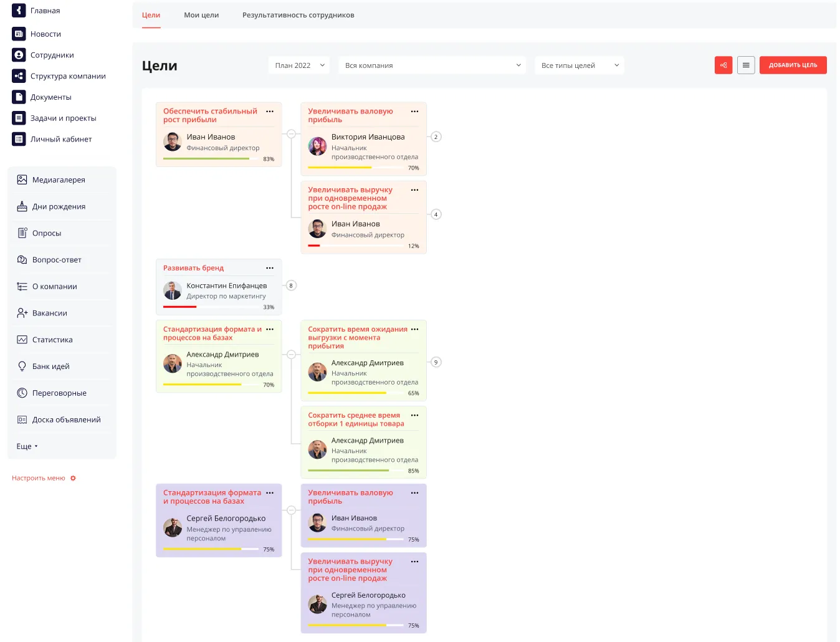Collapse children of 'Обеспечить стабильный рост прибыли'
Screen dimensions: 840x642
(291, 134)
